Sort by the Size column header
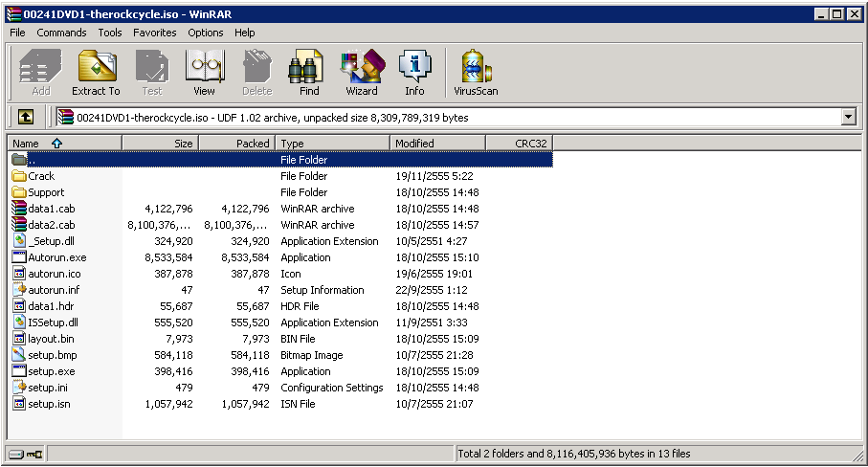 tap(160, 144)
